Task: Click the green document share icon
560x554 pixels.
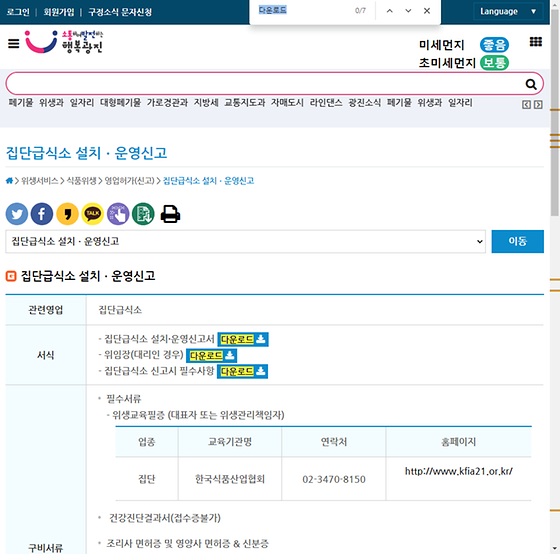Action: (143, 214)
